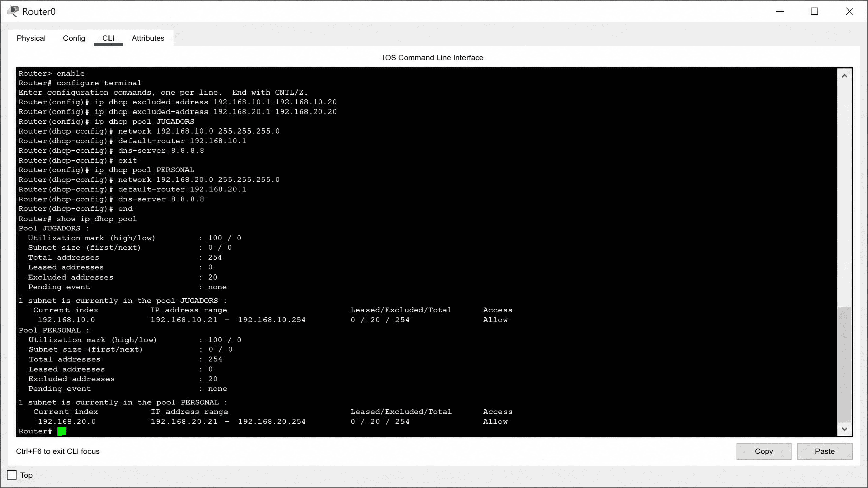Click 'default-router 192.168.10.1' line

point(133,141)
